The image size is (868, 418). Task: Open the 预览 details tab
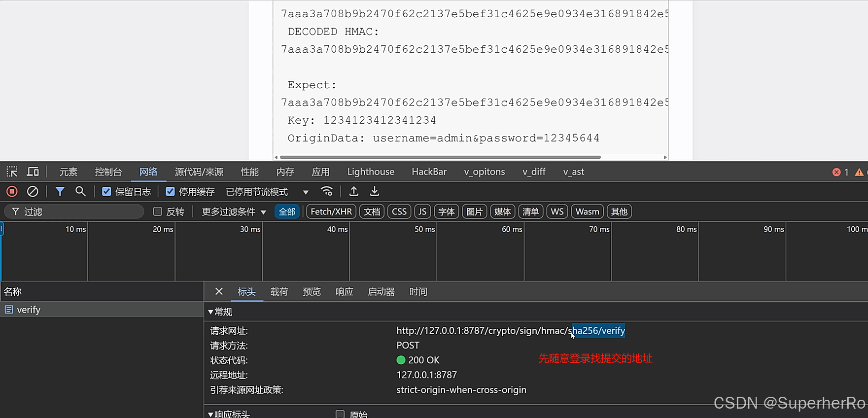[312, 291]
